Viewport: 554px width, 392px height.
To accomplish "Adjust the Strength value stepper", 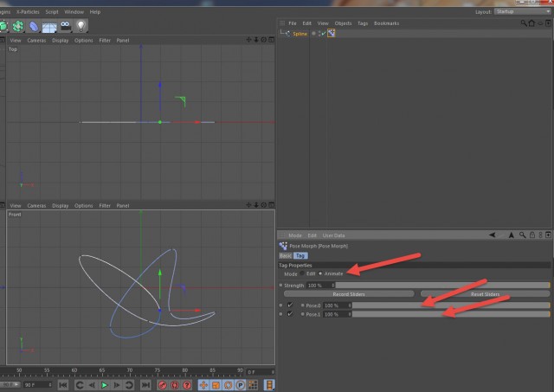I will click(x=332, y=285).
